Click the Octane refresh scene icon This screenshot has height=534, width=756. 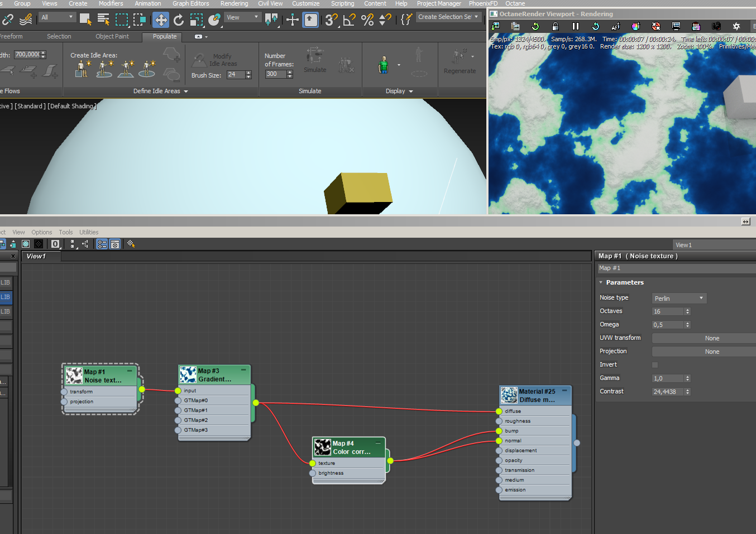pos(535,26)
